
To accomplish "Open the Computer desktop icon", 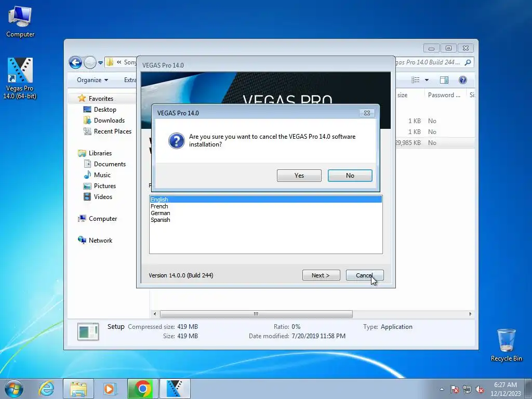I will (x=20, y=21).
